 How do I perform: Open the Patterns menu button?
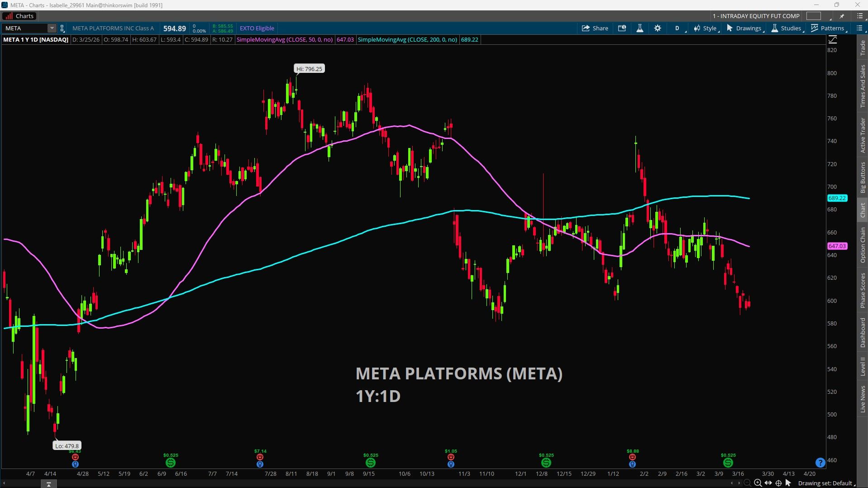tap(828, 28)
